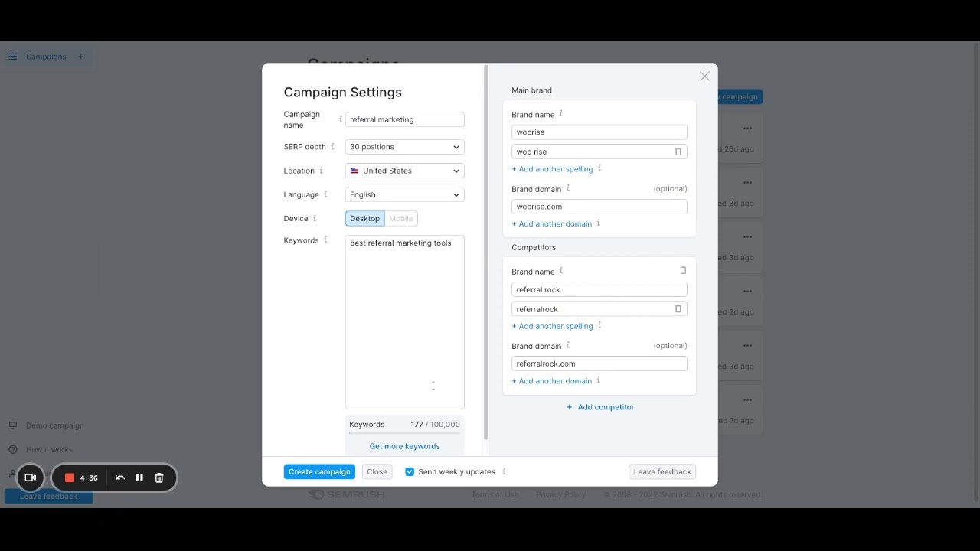Click the Campaign name input field
Screen dimensions: 980x551
(x=404, y=119)
